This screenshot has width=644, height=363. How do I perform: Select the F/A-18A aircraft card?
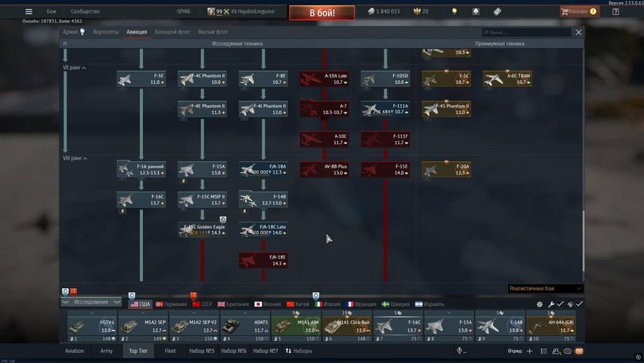(x=263, y=170)
